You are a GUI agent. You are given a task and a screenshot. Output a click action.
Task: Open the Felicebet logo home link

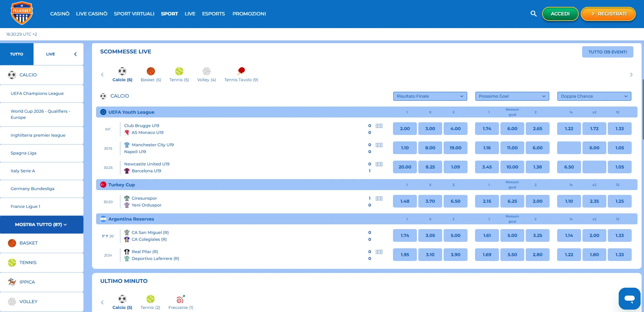coord(22,13)
